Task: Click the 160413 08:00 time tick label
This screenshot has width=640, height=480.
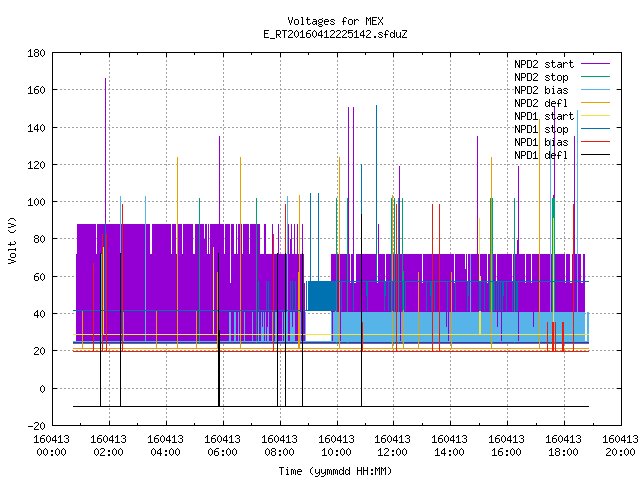Action: click(279, 446)
